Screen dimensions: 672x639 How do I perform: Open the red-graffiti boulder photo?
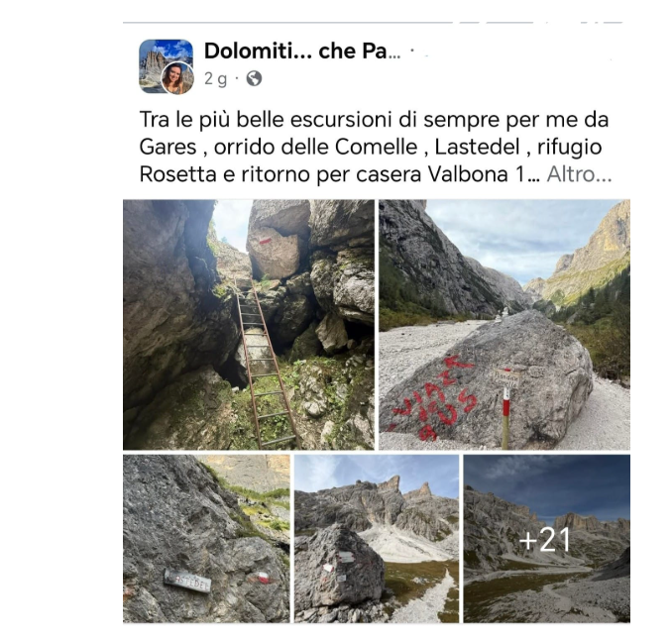(504, 325)
